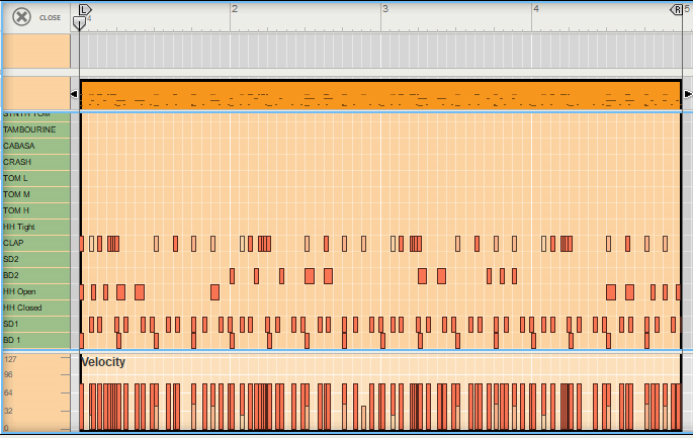Select the BD 1 drum lane label
This screenshot has height=438, width=693.
click(x=35, y=340)
